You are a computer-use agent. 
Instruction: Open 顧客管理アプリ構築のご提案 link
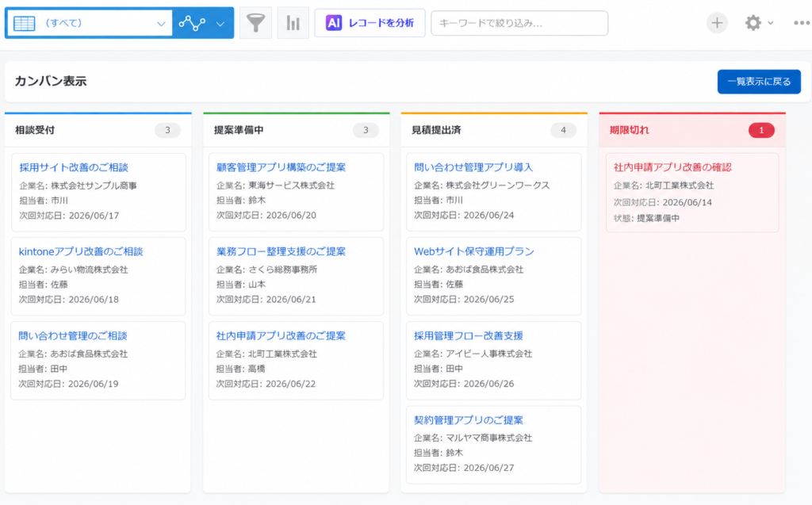[282, 167]
